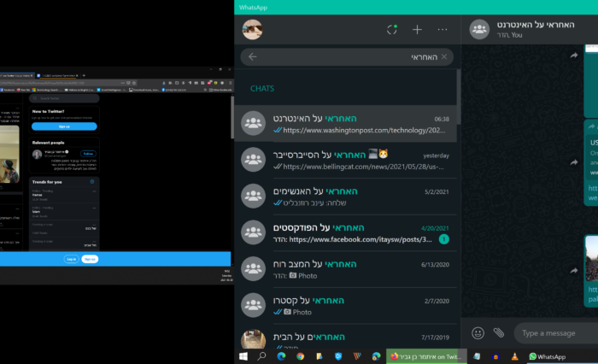This screenshot has height=364, width=598.
Task: Click the WhatsApp taskbar button
Action: pyautogui.click(x=548, y=356)
